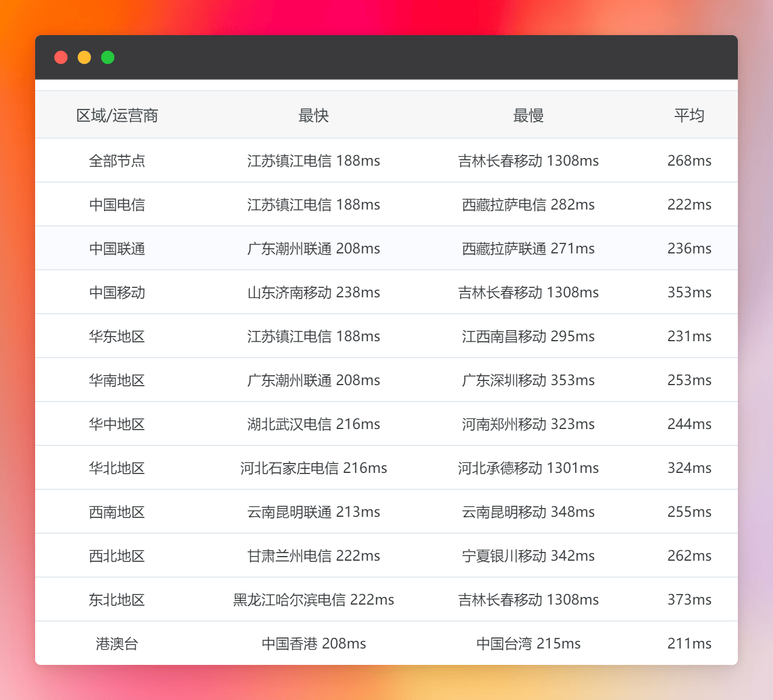Click the '河南郑州移动 323ms' cell
The width and height of the screenshot is (773, 700).
(528, 424)
